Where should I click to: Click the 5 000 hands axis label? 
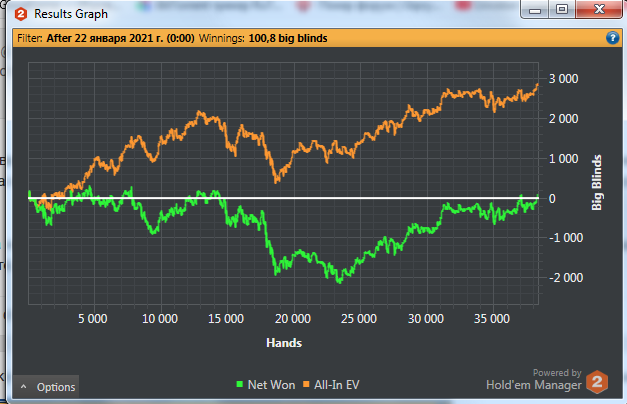pos(92,319)
